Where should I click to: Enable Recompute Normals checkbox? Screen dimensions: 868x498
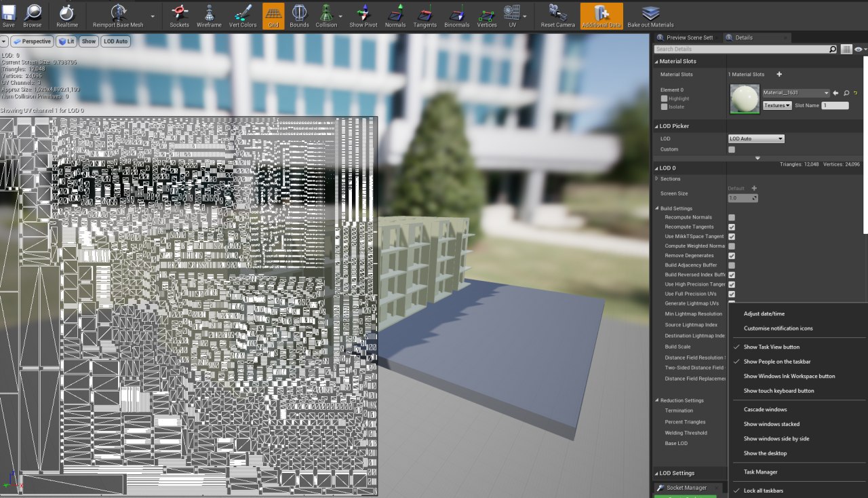click(x=732, y=217)
